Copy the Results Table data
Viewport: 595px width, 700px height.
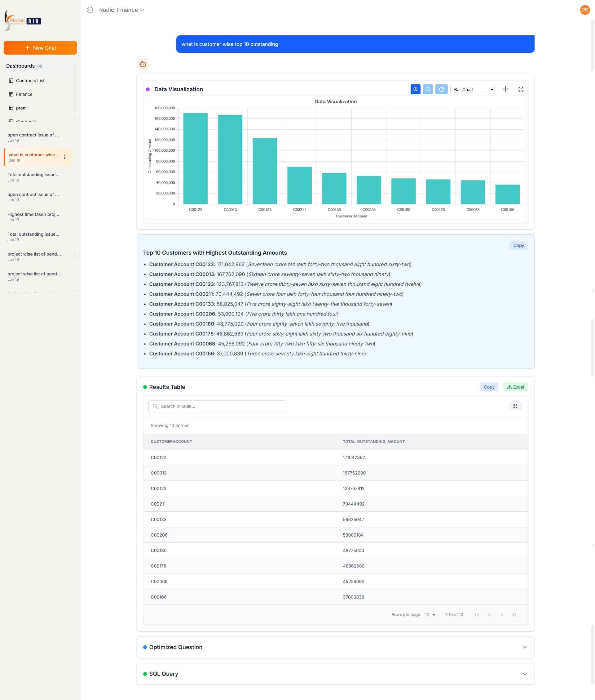pyautogui.click(x=489, y=387)
